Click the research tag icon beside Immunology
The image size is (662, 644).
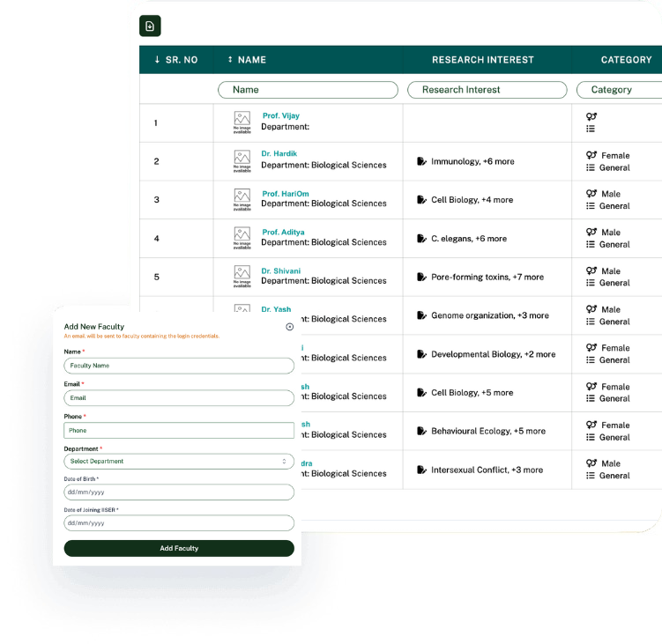click(x=421, y=161)
